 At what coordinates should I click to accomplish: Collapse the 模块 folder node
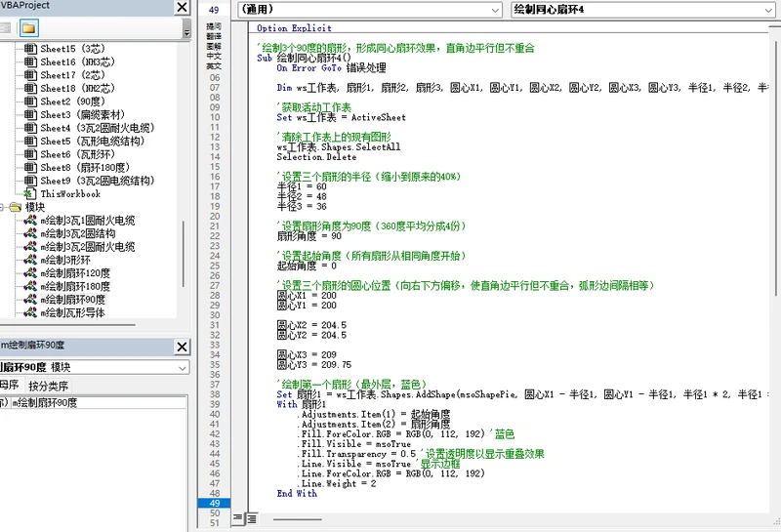tap(2, 207)
